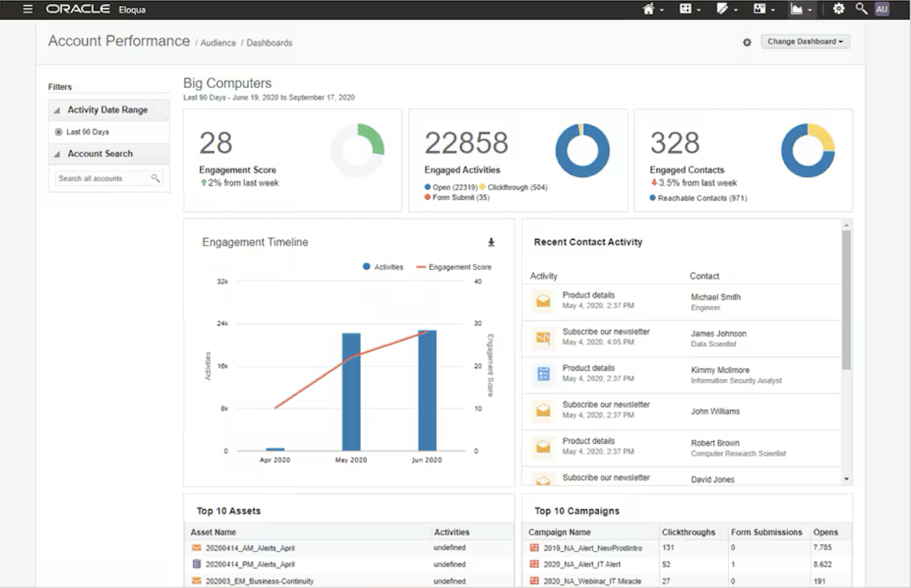Open the Change Dashboard dropdown

[x=805, y=42]
